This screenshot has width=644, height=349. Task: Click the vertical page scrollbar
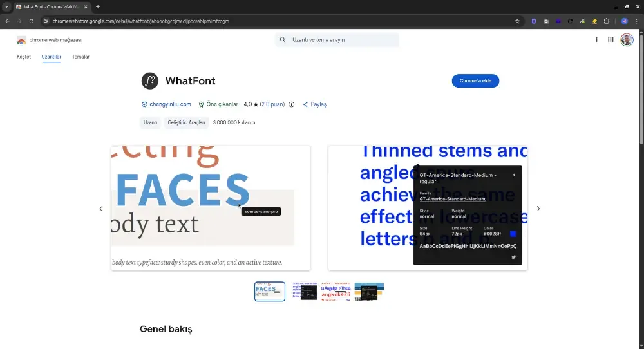[641, 88]
